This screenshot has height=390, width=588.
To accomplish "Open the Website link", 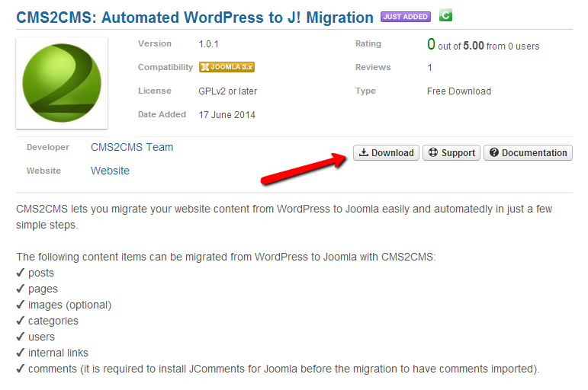I will click(x=111, y=171).
